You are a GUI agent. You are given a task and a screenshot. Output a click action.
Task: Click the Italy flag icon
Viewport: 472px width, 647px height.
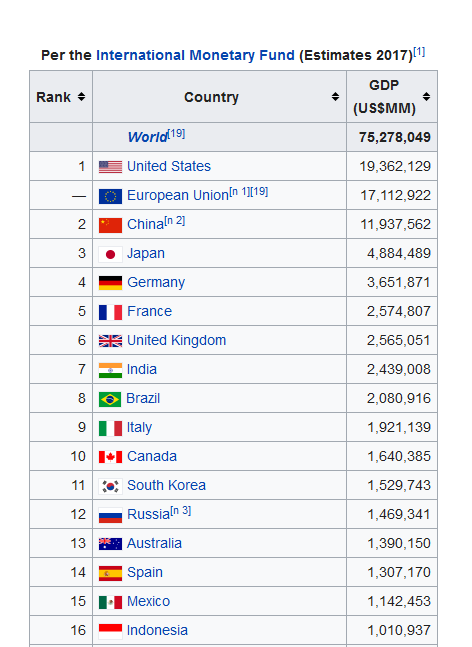click(x=110, y=428)
